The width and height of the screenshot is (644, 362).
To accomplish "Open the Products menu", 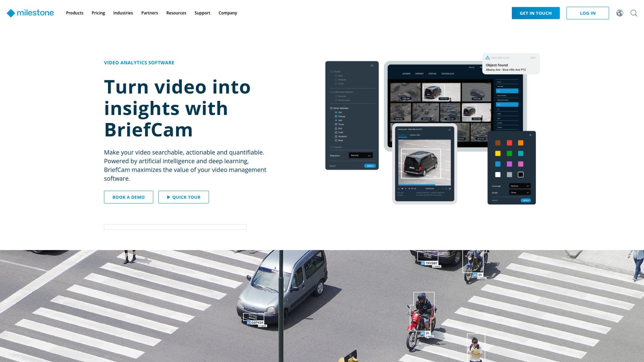I will (74, 13).
